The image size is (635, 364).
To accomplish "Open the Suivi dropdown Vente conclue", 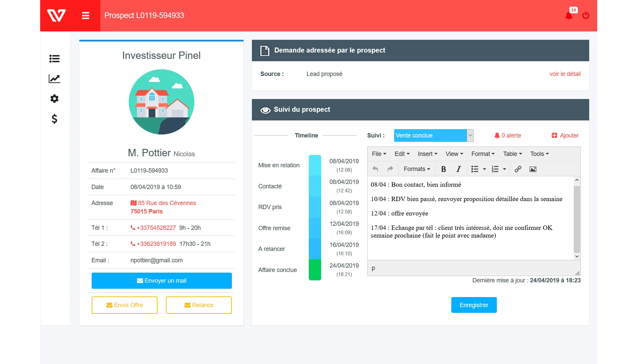I will click(x=434, y=135).
